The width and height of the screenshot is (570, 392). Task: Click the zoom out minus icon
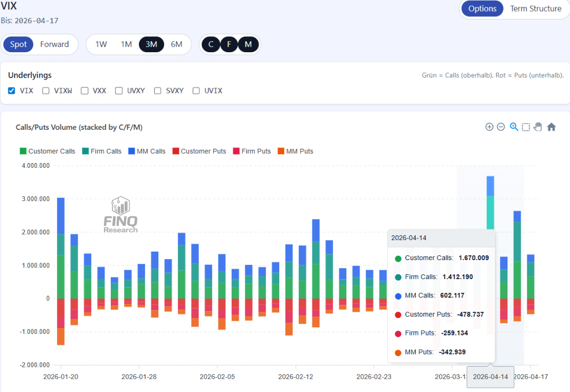point(501,127)
